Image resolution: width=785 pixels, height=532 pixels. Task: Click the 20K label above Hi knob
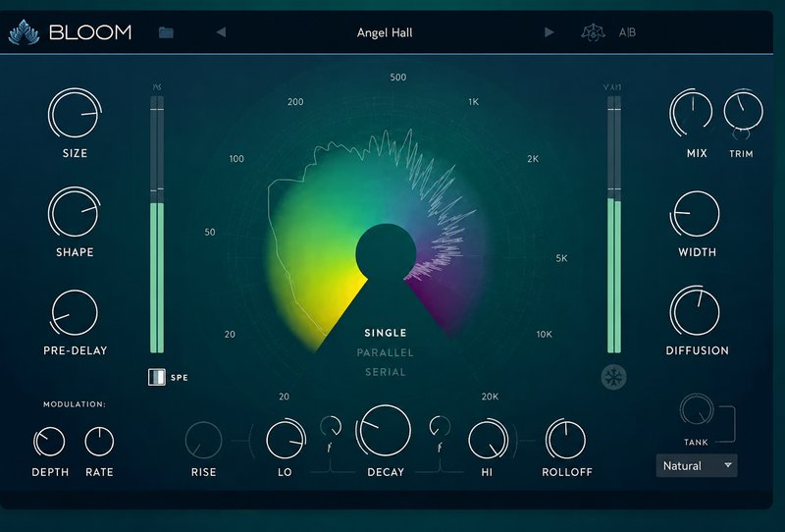click(490, 397)
